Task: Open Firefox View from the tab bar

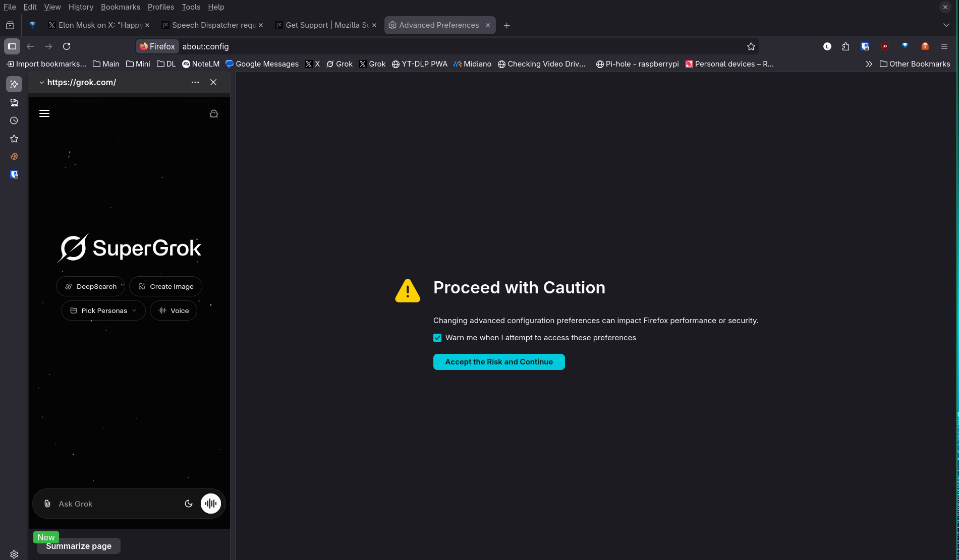Action: [x=10, y=25]
